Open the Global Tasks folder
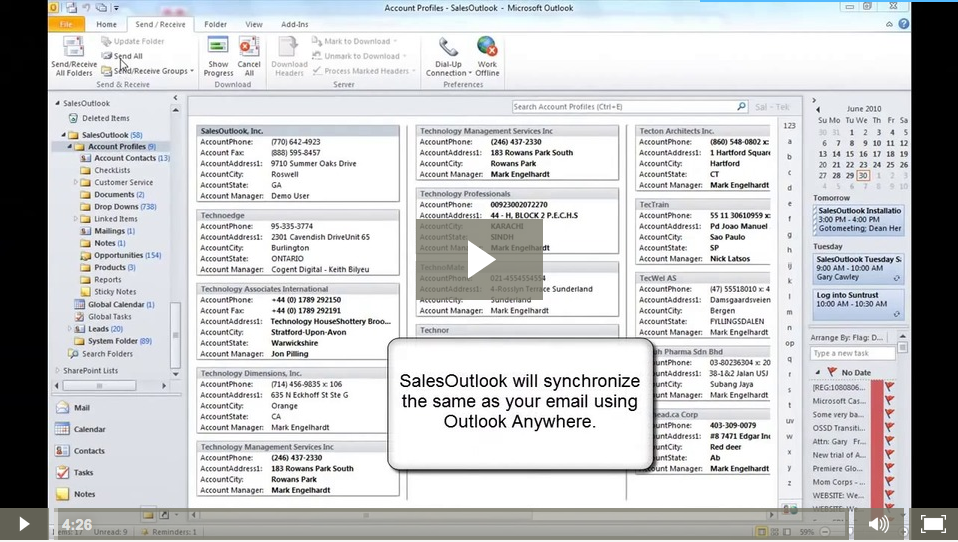The width and height of the screenshot is (958, 542). point(109,317)
